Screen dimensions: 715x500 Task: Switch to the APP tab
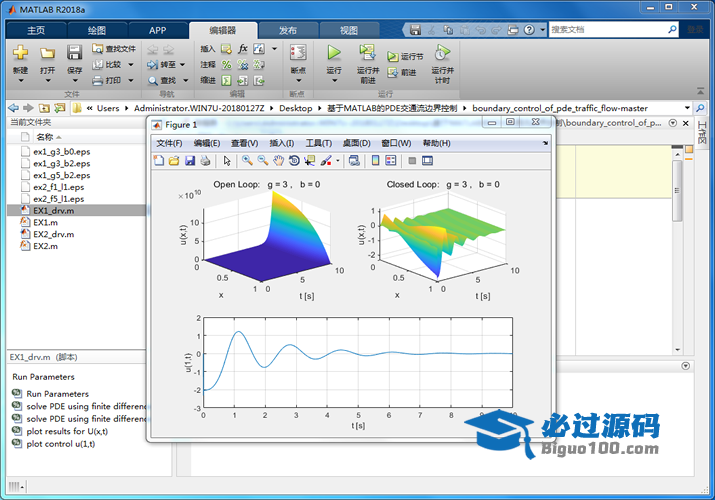158,31
